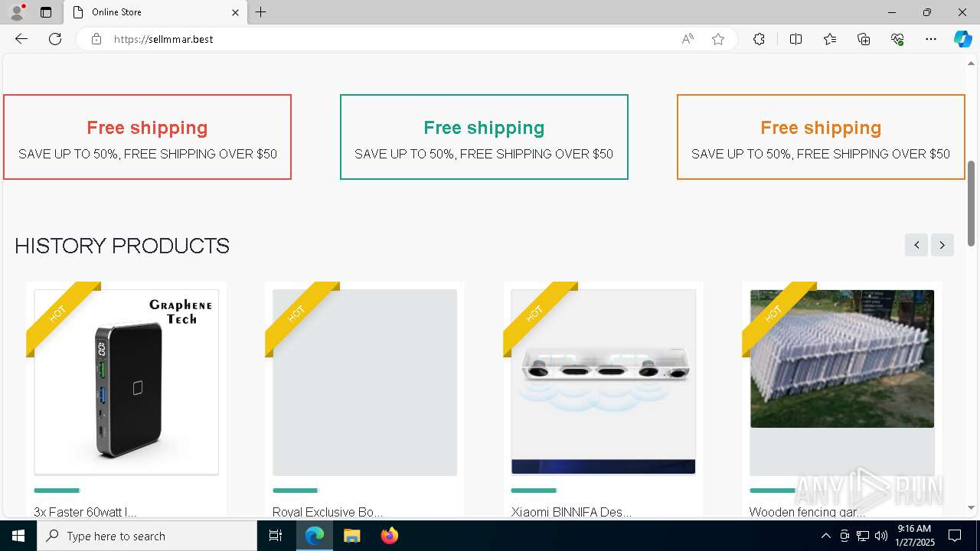980x551 pixels.
Task: Show next History Products items
Action: (x=942, y=245)
